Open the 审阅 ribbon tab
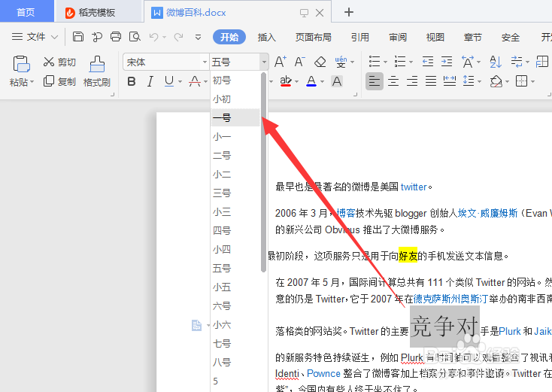This screenshot has height=392, width=552. 398,37
